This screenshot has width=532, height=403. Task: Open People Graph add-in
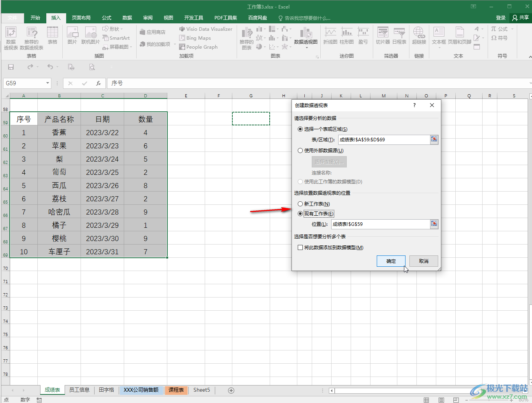[x=198, y=47]
